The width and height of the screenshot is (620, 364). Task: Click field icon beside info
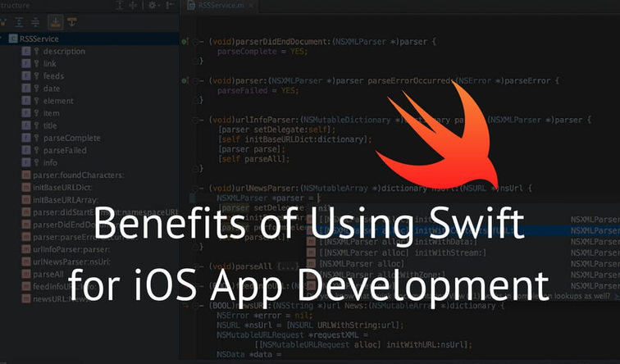pyautogui.click(x=26, y=162)
